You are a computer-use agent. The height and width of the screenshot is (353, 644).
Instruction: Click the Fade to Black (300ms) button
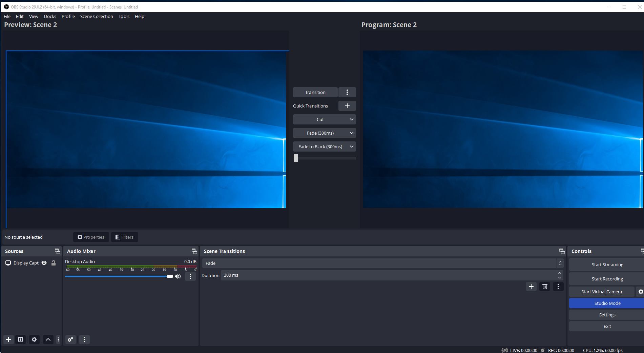tap(320, 146)
